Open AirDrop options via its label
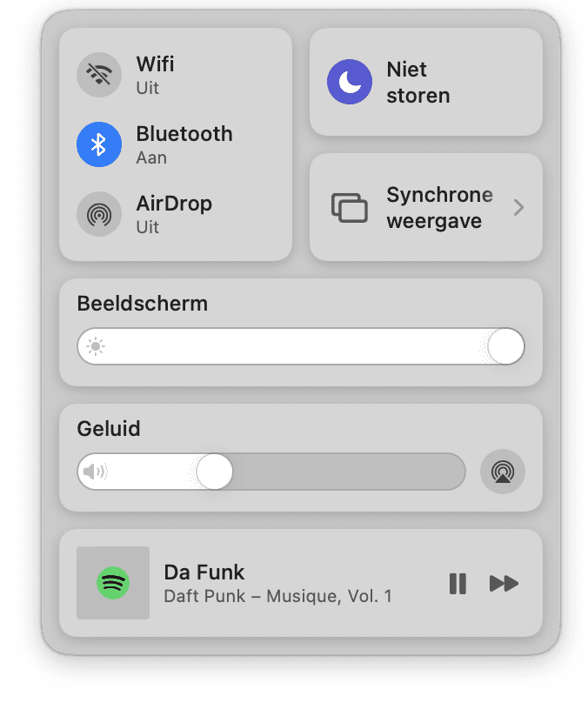 click(174, 204)
